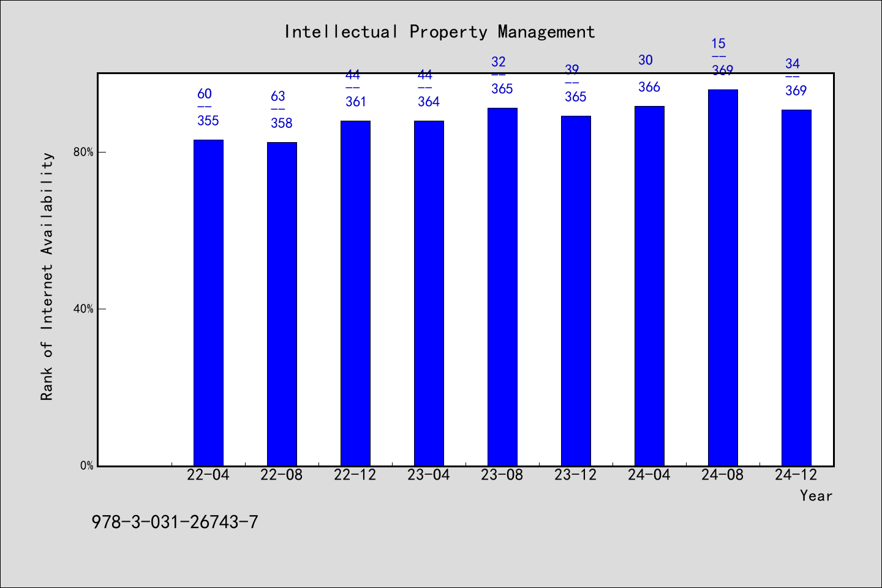Select the 23-12 bar
The image size is (882, 588).
point(576,291)
